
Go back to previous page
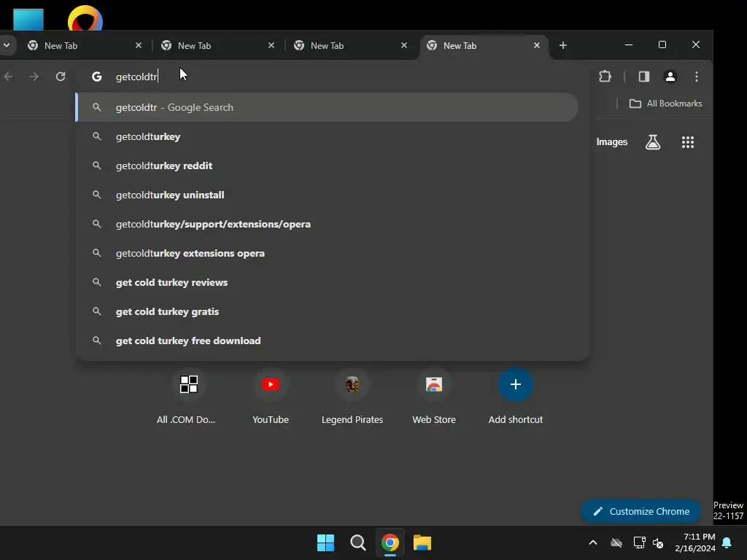[8, 77]
